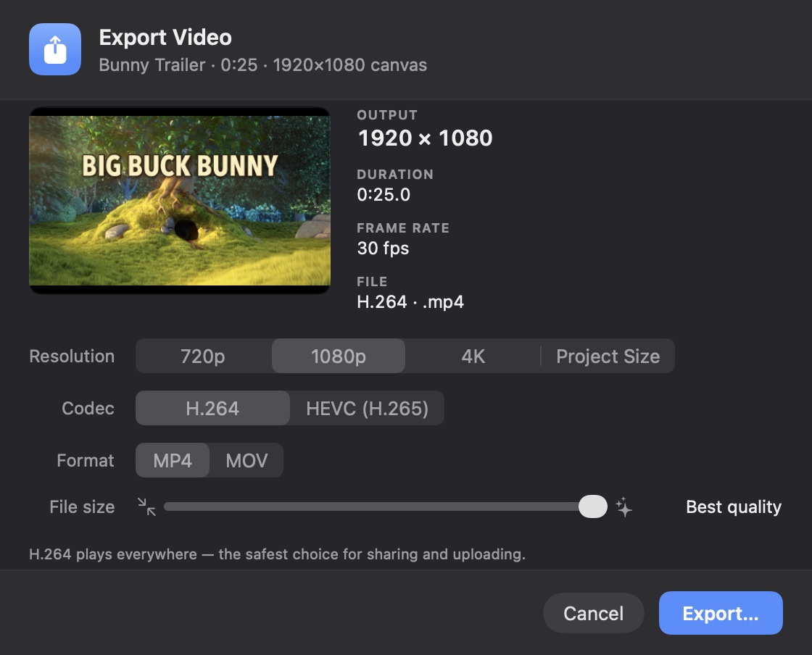Switch codec to HEVC (H.265)
Viewport: 812px width, 655px height.
point(367,408)
